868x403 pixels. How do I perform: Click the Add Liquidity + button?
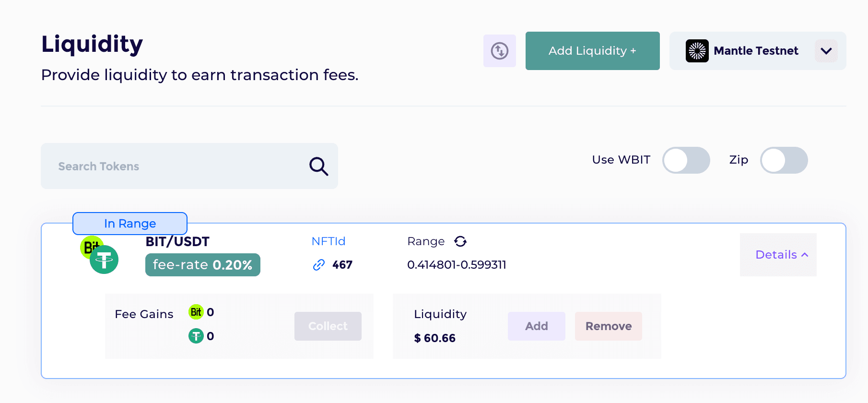592,51
